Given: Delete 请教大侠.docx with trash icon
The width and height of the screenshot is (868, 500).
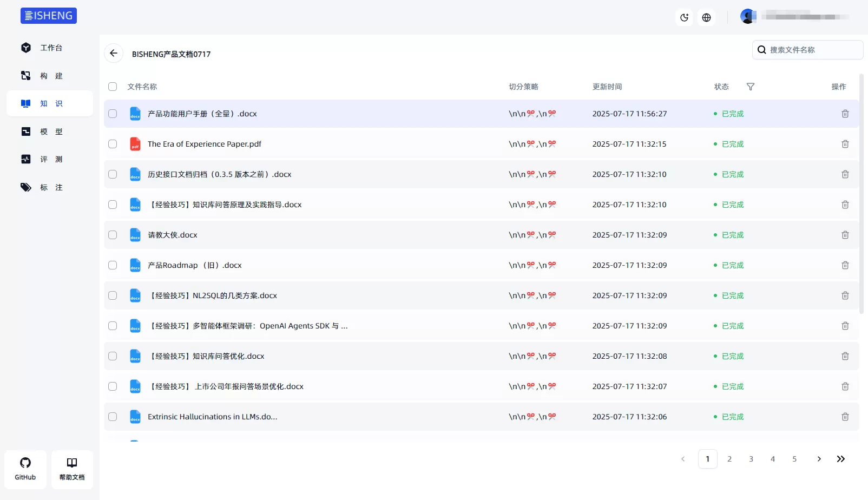Looking at the screenshot, I should pyautogui.click(x=845, y=235).
